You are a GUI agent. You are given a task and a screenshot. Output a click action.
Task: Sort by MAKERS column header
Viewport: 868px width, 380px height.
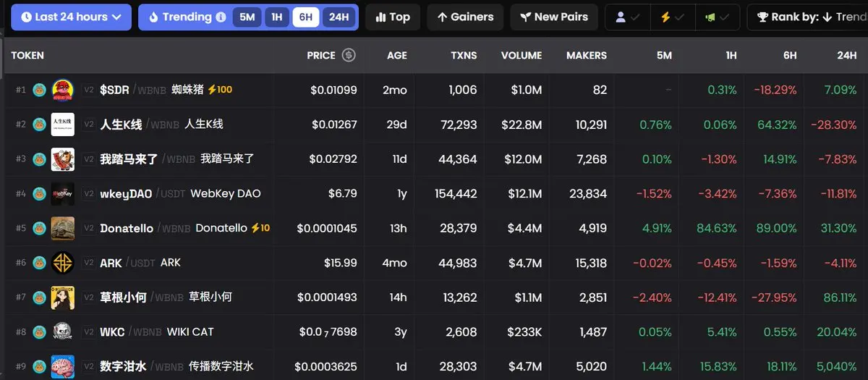pos(587,55)
